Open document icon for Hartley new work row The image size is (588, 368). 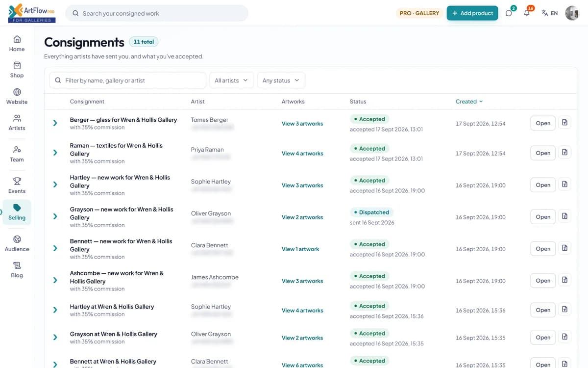click(x=564, y=184)
